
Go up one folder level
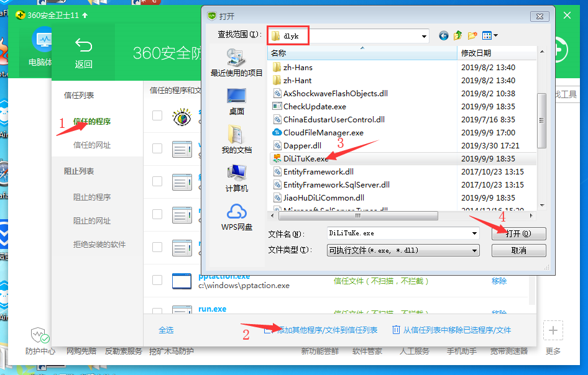point(458,36)
